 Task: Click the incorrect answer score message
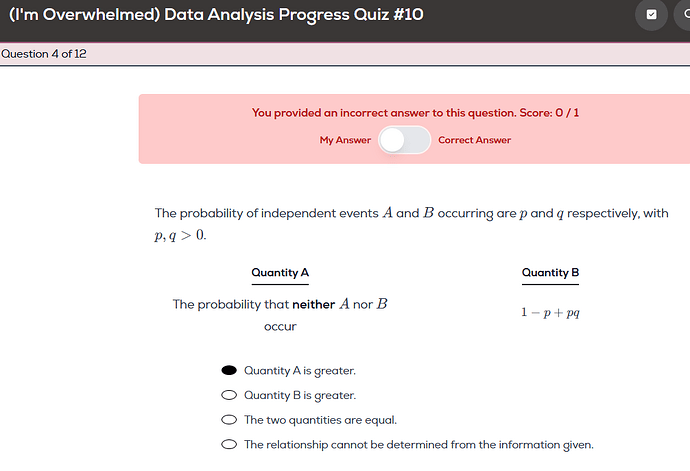pos(415,113)
